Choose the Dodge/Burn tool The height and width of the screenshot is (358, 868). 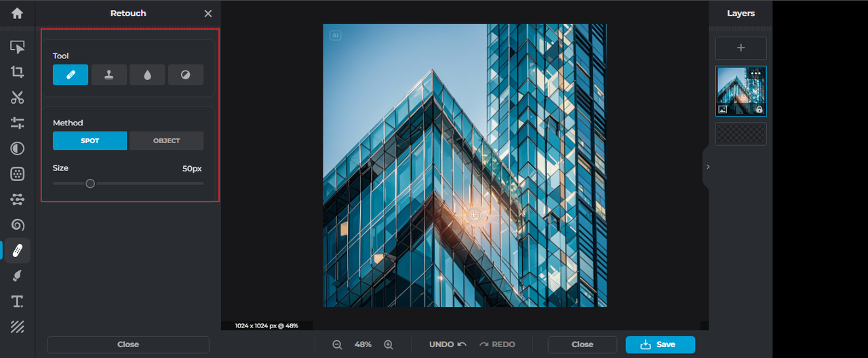186,75
